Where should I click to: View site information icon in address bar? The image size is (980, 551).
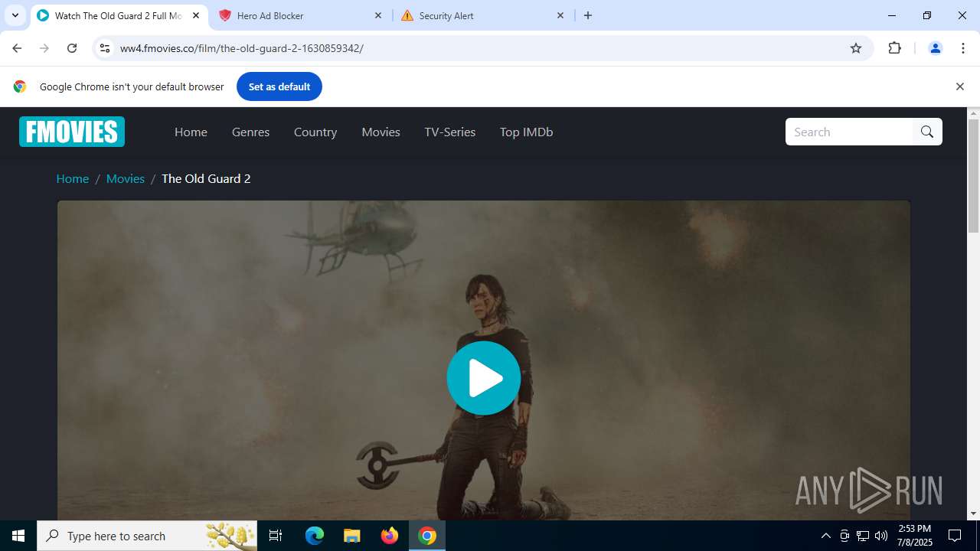(x=105, y=48)
